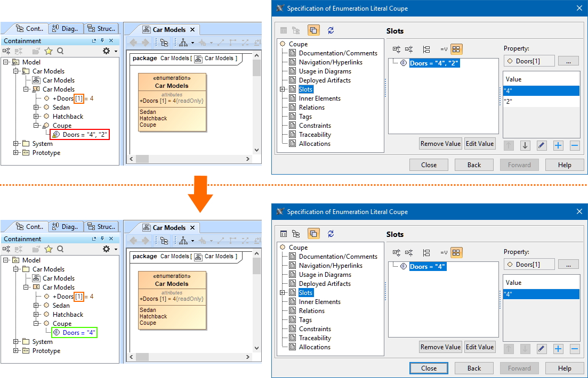Blue minus remove-value icon in upper dialog

tap(575, 145)
